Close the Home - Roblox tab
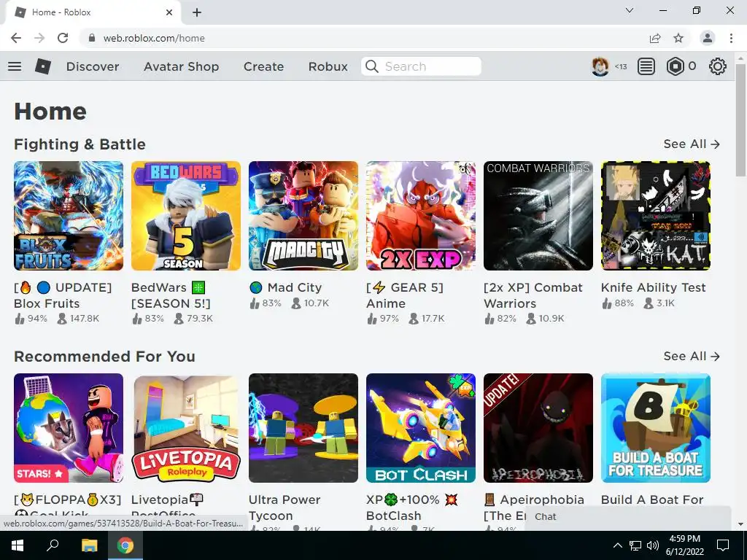Viewport: 747px width, 560px height. [169, 12]
